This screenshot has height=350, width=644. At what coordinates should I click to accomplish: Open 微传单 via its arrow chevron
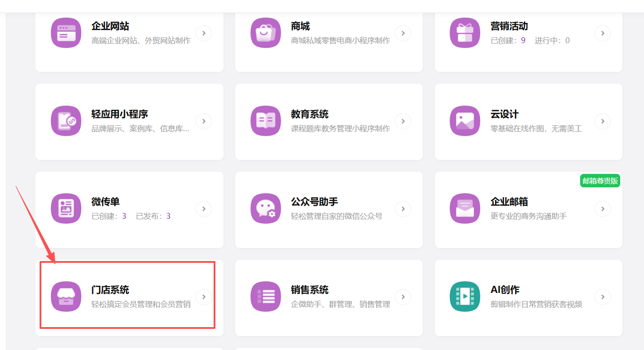204,209
